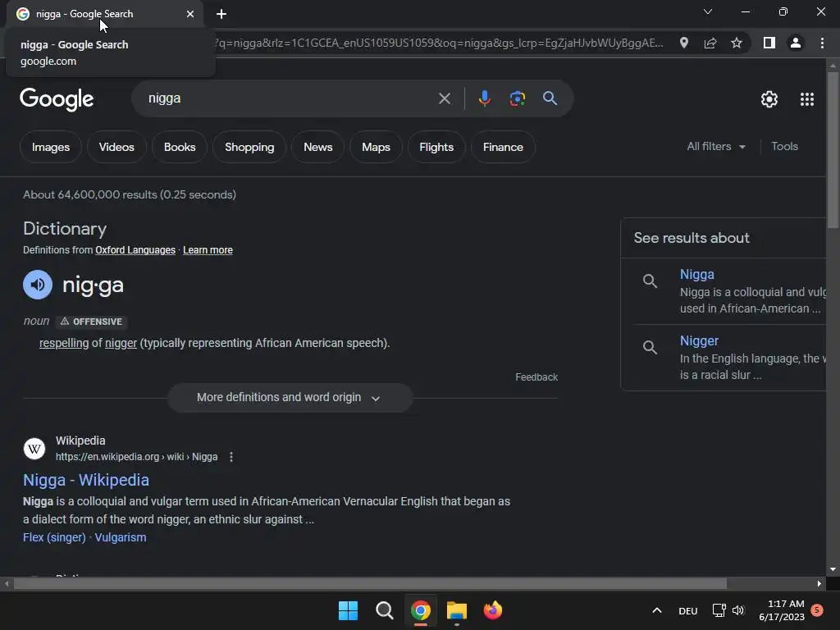Open clock and notifications at 1:17 AM

point(782,610)
